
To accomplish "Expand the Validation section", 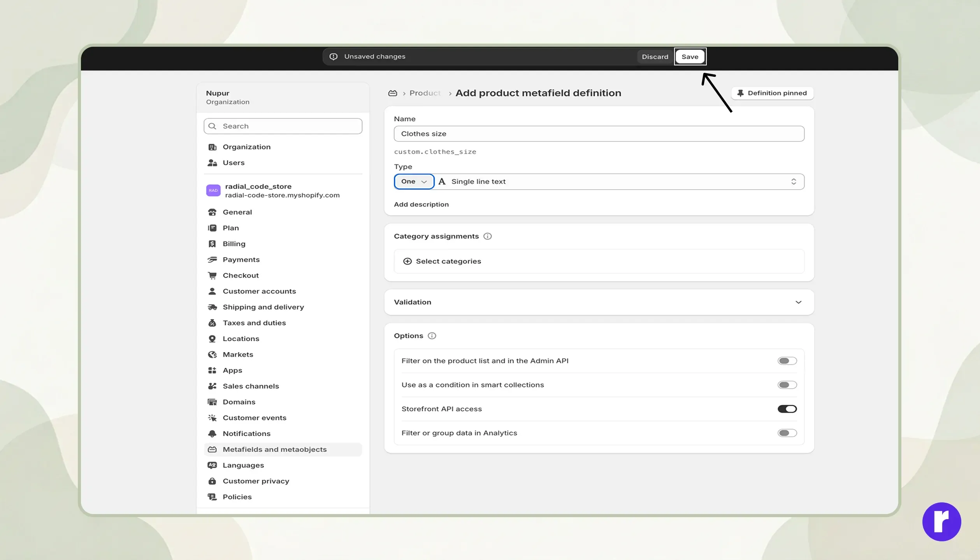I will pyautogui.click(x=599, y=302).
